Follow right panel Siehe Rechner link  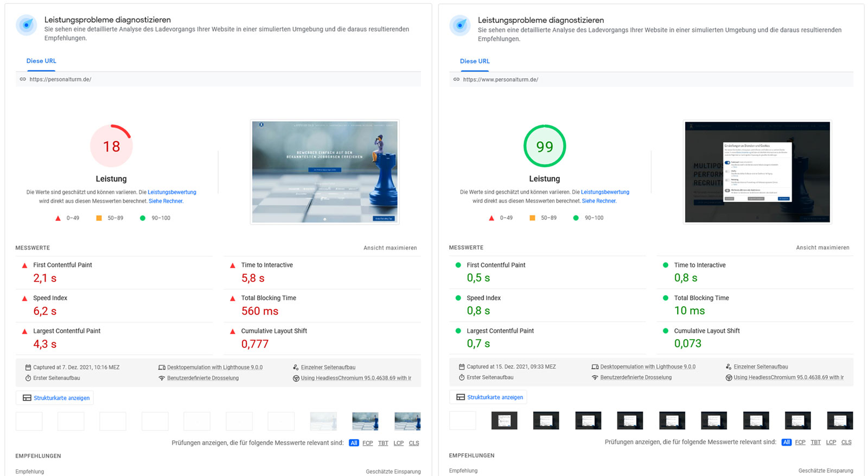598,201
